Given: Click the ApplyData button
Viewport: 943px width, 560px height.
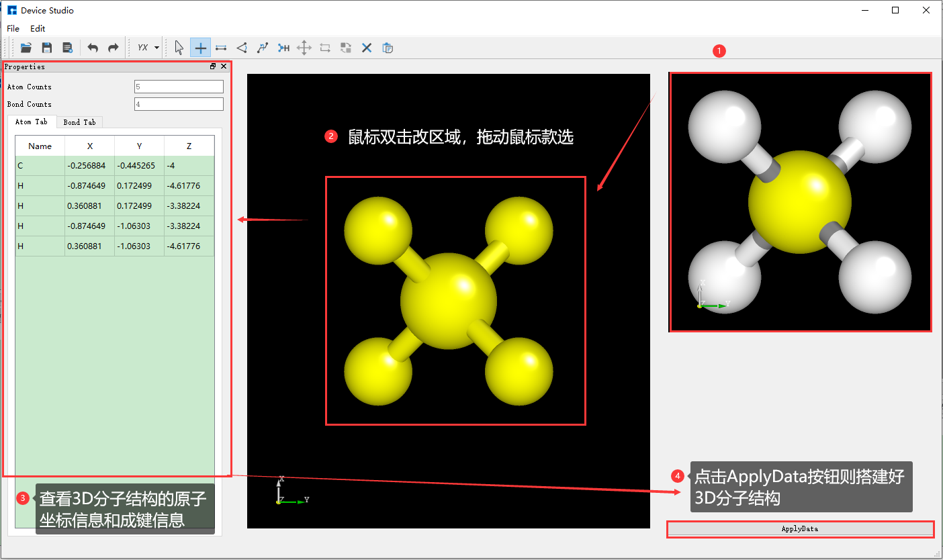Looking at the screenshot, I should (x=799, y=528).
